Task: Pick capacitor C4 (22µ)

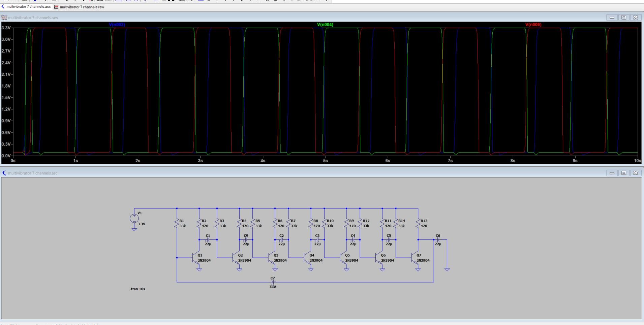Action: [353, 240]
